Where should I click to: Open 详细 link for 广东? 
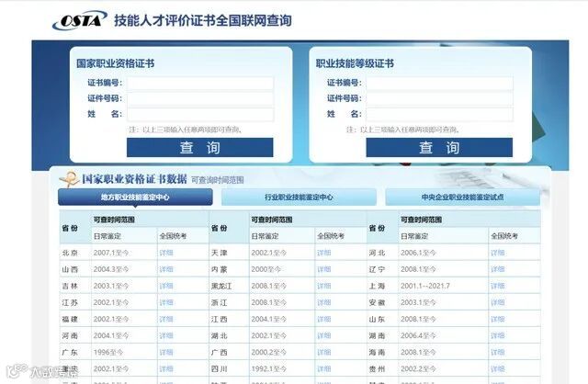[166, 352]
